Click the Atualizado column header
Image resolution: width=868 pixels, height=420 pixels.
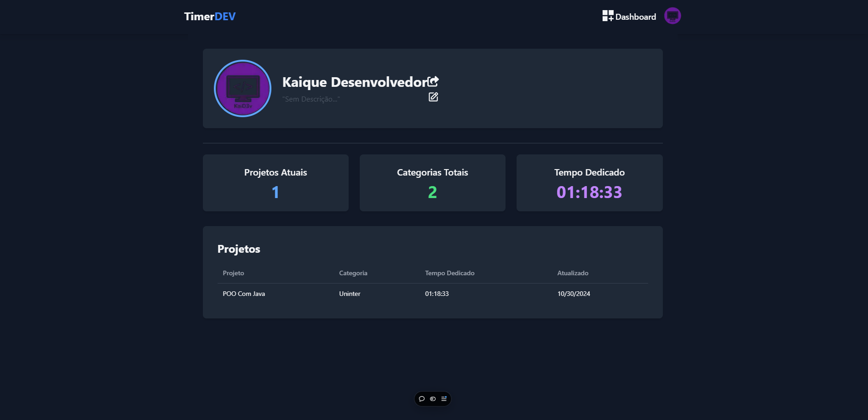click(x=573, y=272)
